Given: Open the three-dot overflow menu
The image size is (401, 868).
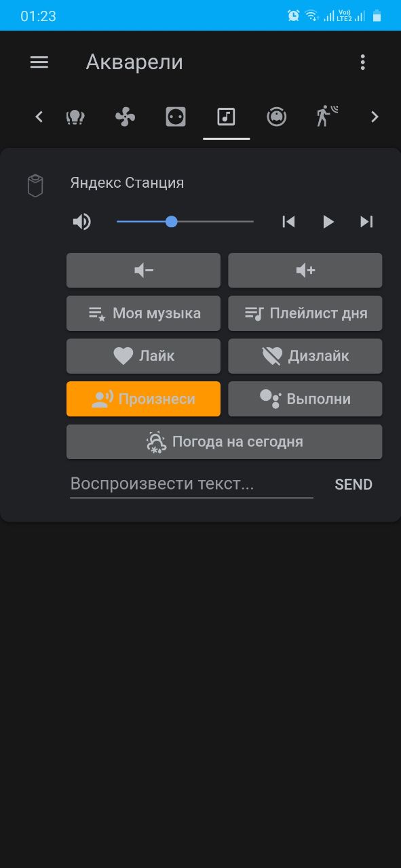Looking at the screenshot, I should coord(363,62).
